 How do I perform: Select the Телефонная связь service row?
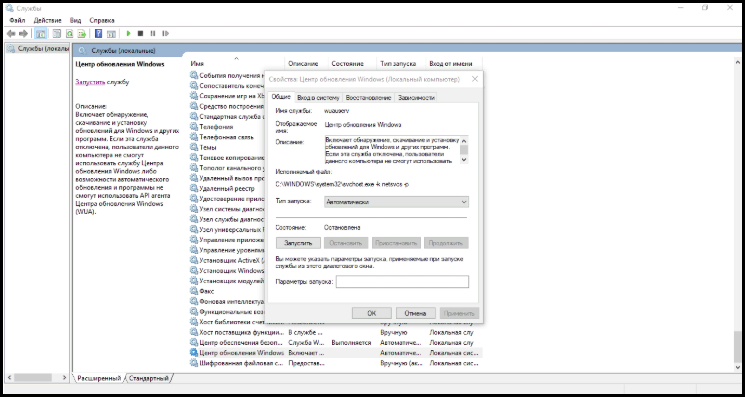(227, 137)
